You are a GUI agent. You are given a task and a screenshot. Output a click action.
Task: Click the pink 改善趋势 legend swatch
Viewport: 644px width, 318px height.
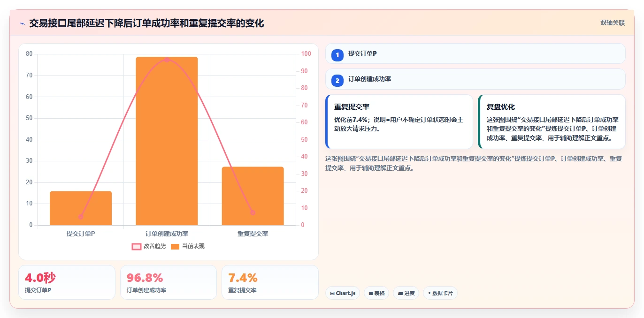pos(136,246)
